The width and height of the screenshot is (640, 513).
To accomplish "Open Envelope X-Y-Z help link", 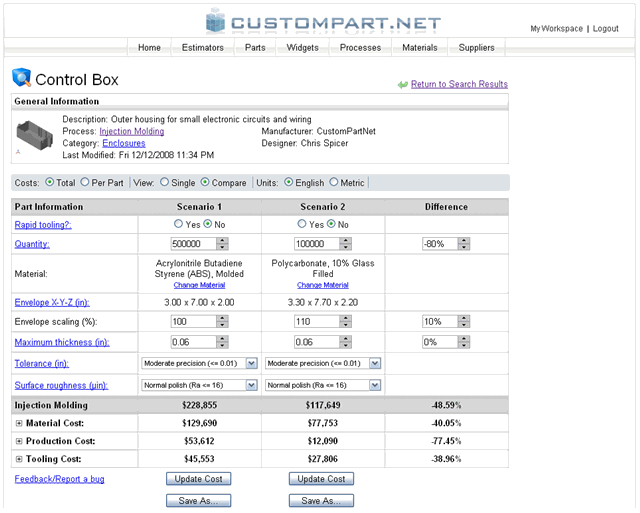I will (52, 302).
